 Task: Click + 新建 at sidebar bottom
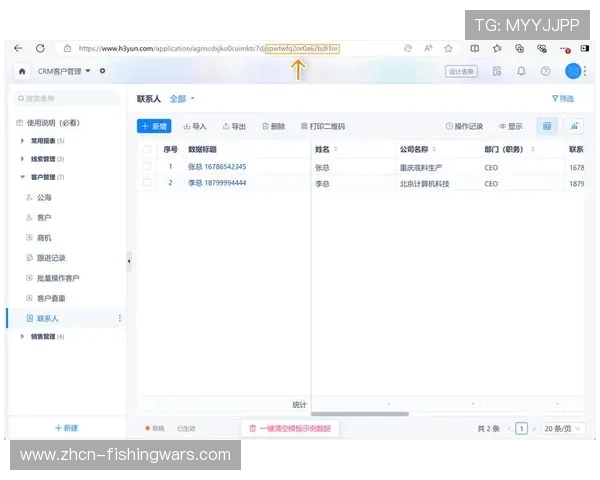tap(67, 428)
